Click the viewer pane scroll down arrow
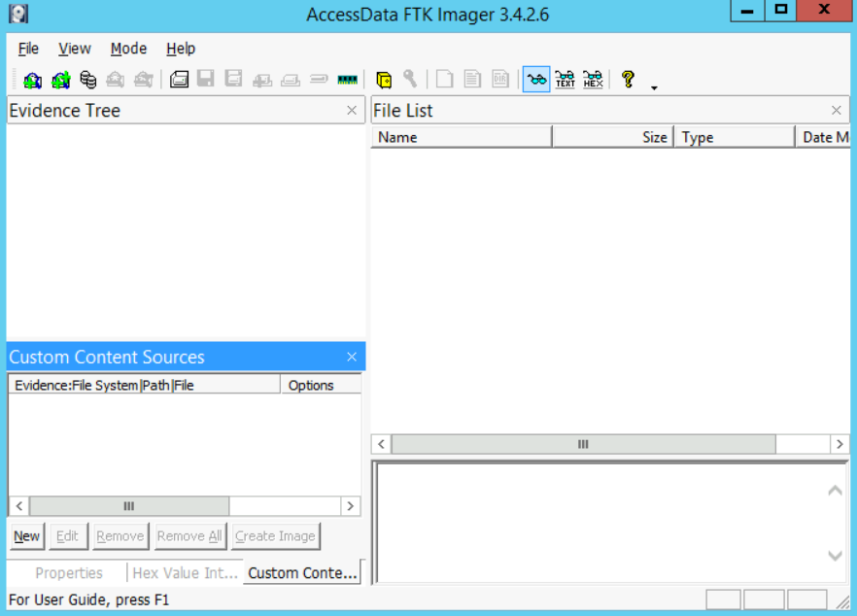This screenshot has width=857, height=616. (x=835, y=556)
